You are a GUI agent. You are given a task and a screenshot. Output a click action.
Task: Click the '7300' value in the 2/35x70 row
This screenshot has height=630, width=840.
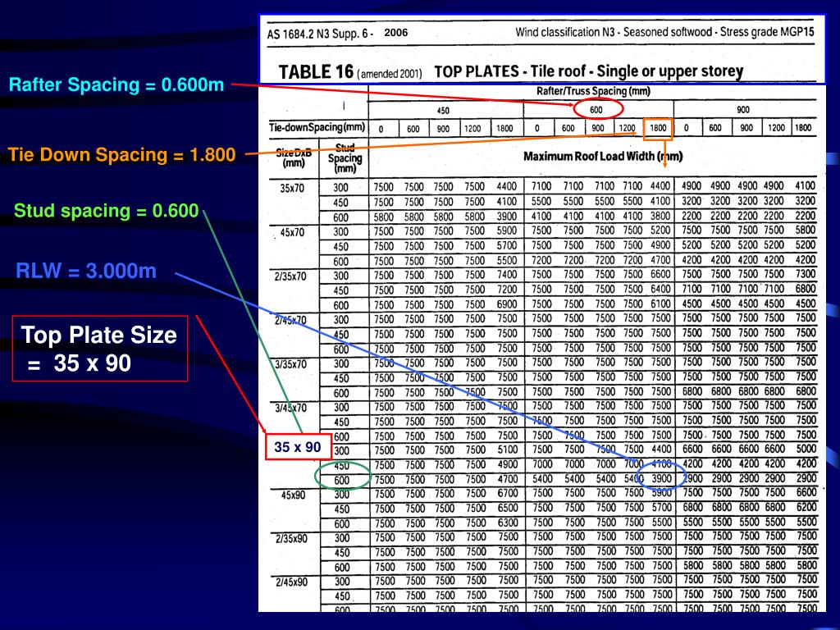coord(806,274)
